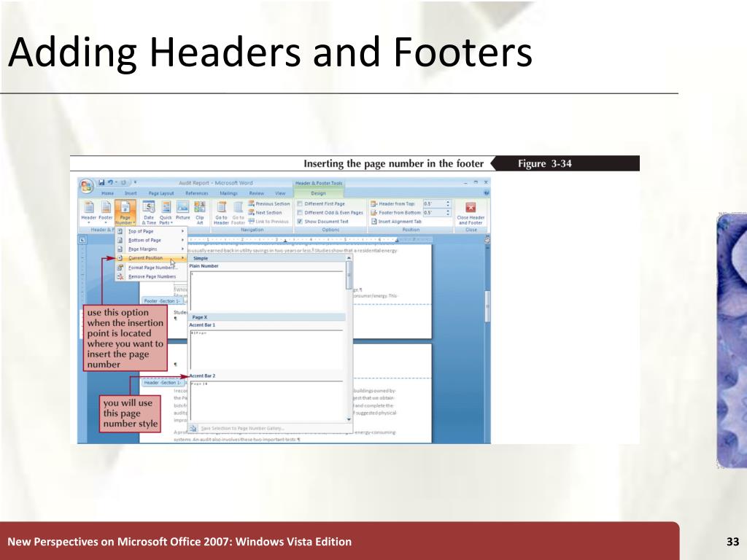The height and width of the screenshot is (560, 747).
Task: Open the Mailings tab
Action: (228, 193)
